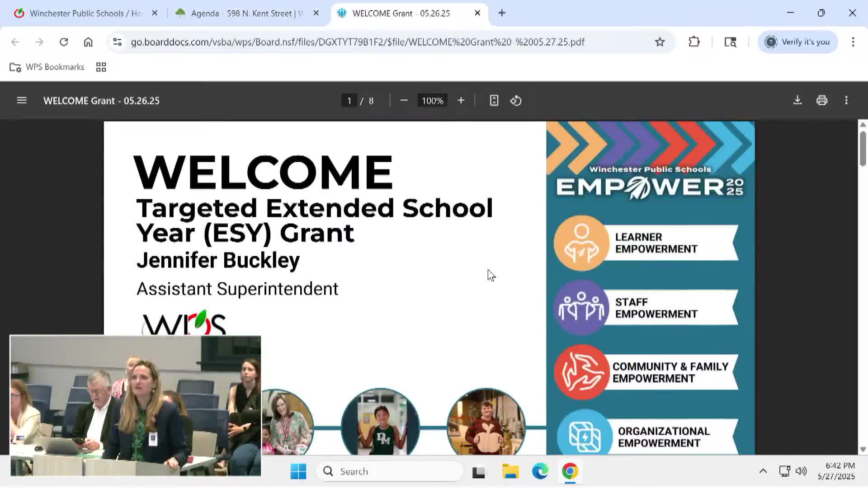The image size is (868, 488).
Task: Toggle the PDF sidebar menu
Action: click(x=22, y=100)
